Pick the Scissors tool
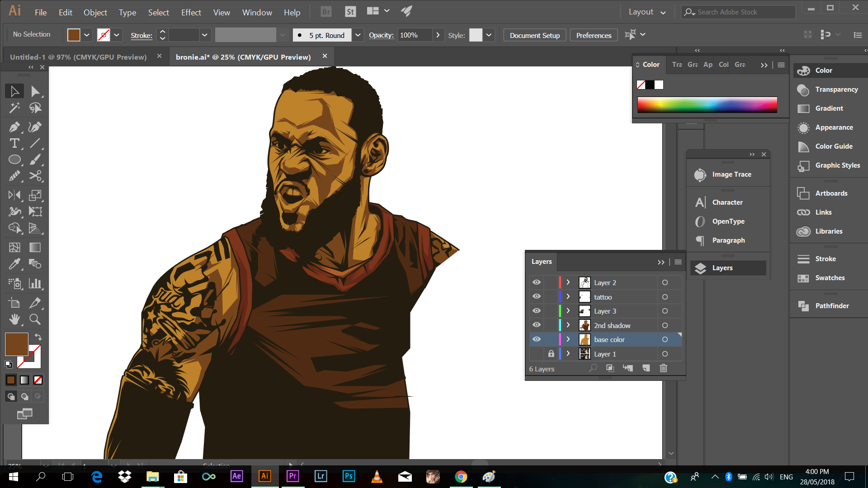 [35, 176]
